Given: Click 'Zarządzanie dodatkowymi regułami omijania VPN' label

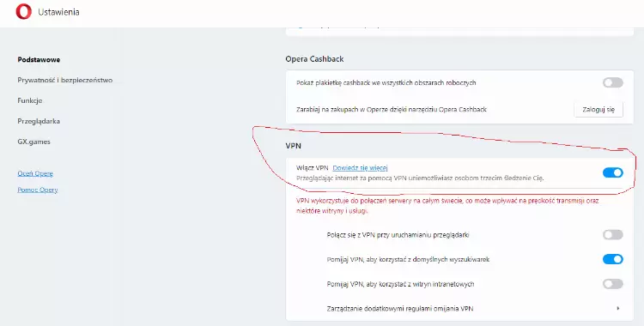Looking at the screenshot, I should point(400,308).
